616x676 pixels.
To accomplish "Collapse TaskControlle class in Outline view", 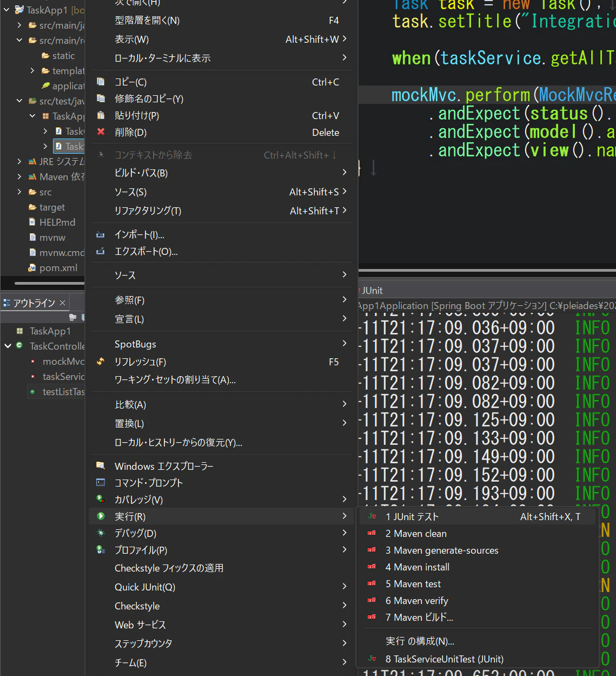I will 8,346.
